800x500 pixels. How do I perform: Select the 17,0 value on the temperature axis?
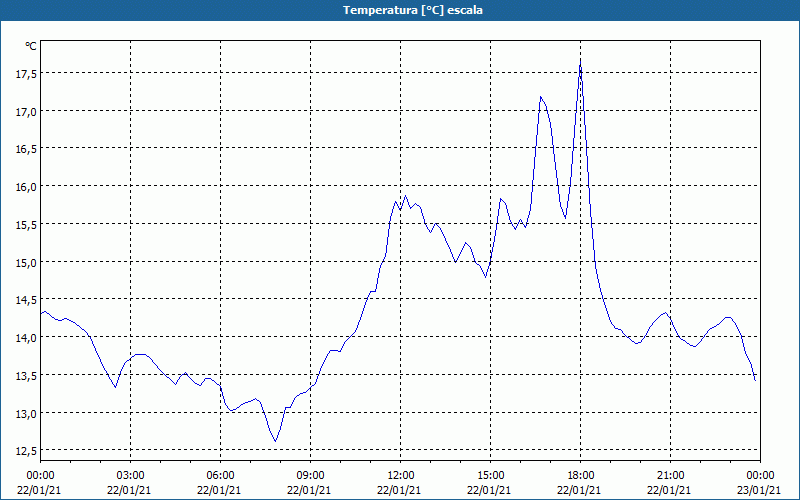26,112
